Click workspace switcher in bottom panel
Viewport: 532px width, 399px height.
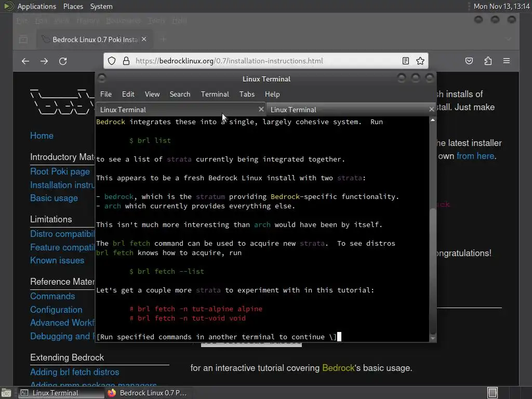tap(493, 393)
